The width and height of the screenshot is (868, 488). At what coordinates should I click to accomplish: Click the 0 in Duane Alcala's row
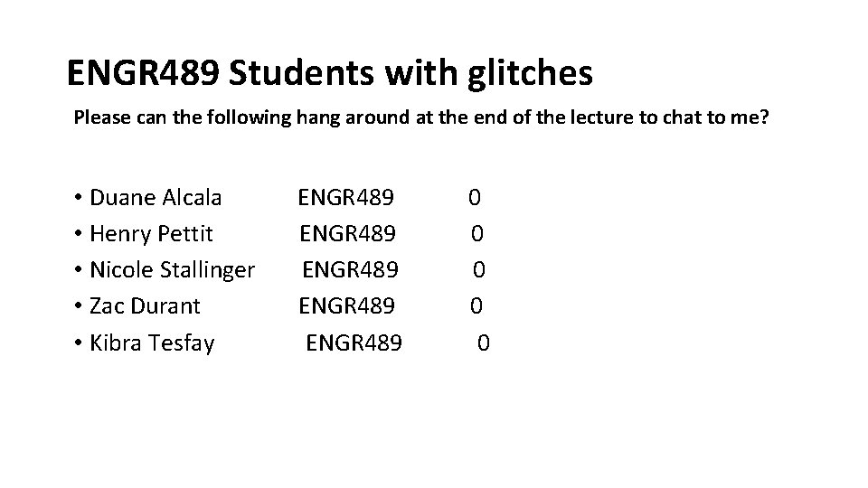474,197
